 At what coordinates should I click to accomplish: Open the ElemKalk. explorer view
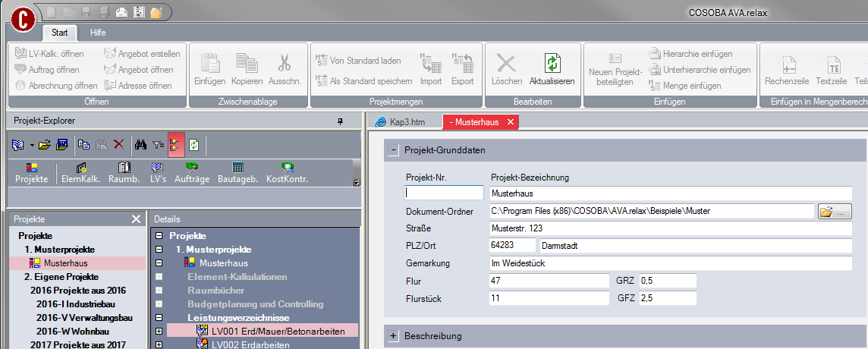tap(81, 172)
